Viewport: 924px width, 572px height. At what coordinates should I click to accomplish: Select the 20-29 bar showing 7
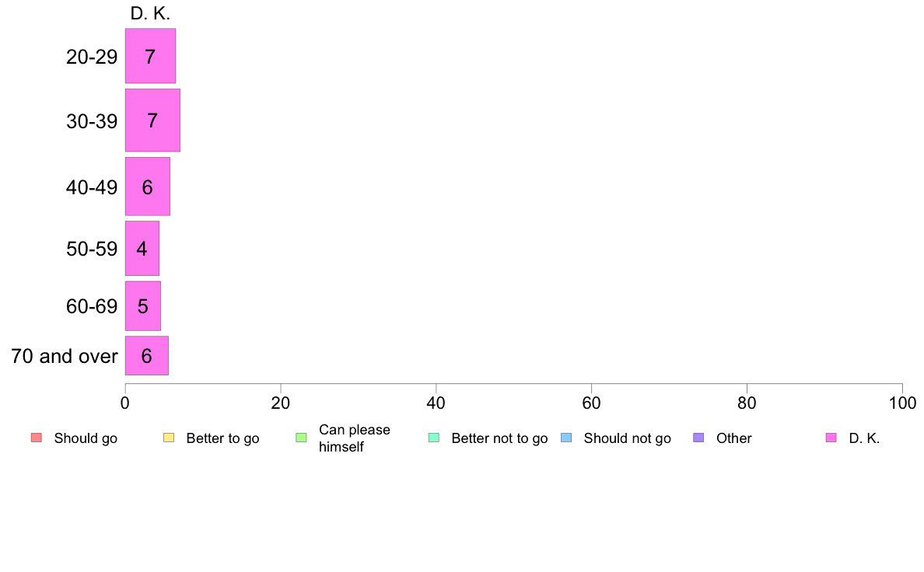click(x=150, y=56)
